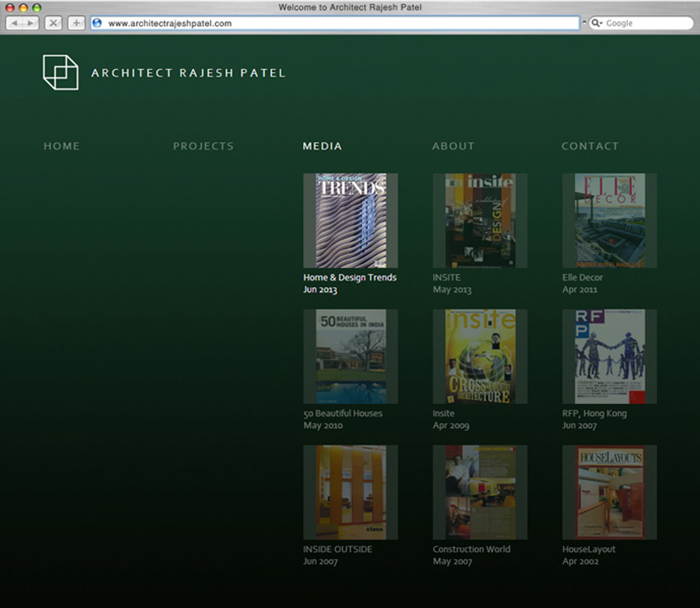Screen dimensions: 700x608
Task: Open the PROJECTS navigation item
Action: [x=204, y=146]
